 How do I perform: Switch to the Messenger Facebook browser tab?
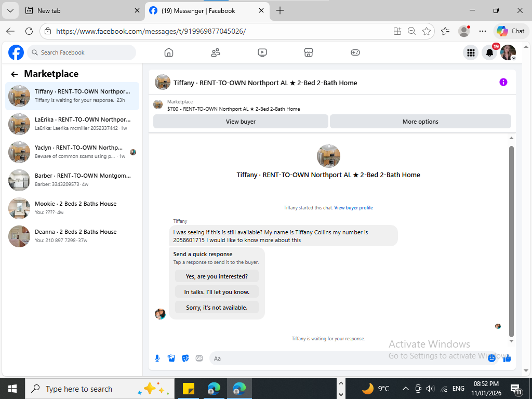[x=207, y=10]
